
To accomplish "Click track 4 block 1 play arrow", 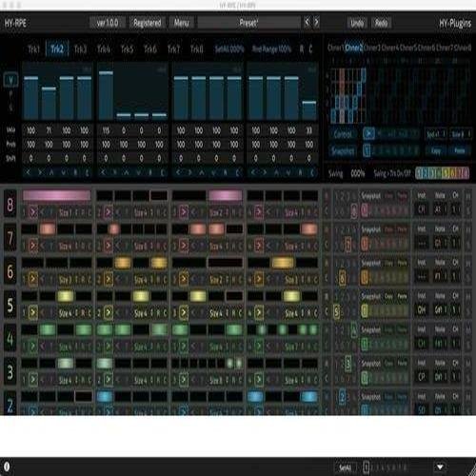I will pos(32,347).
